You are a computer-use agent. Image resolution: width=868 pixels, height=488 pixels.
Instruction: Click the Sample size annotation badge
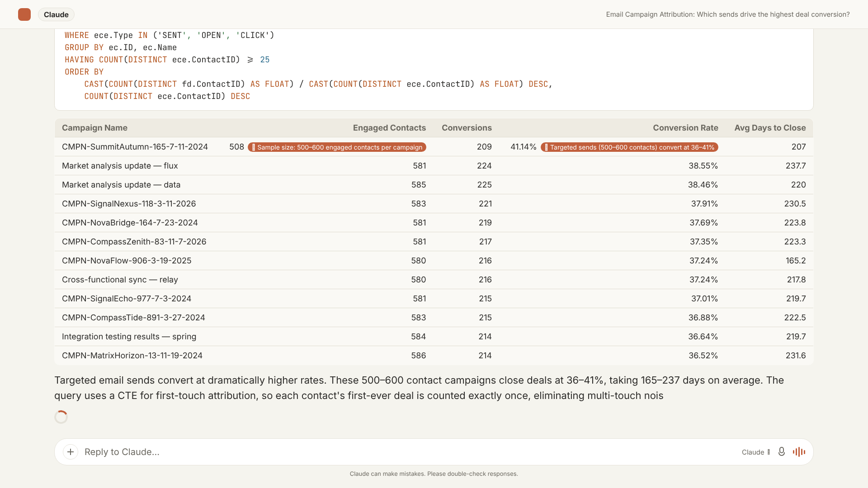point(337,147)
